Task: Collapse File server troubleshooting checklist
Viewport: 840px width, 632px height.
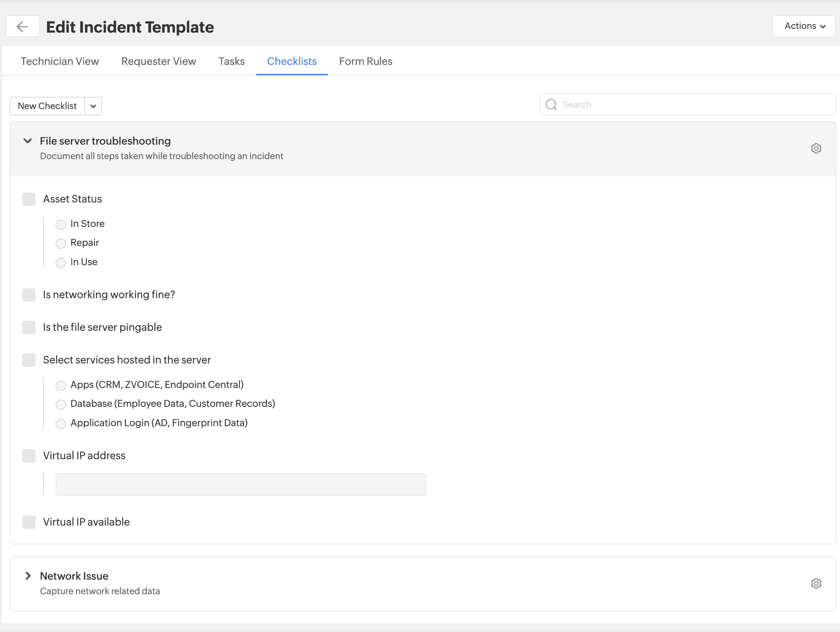Action: (27, 141)
